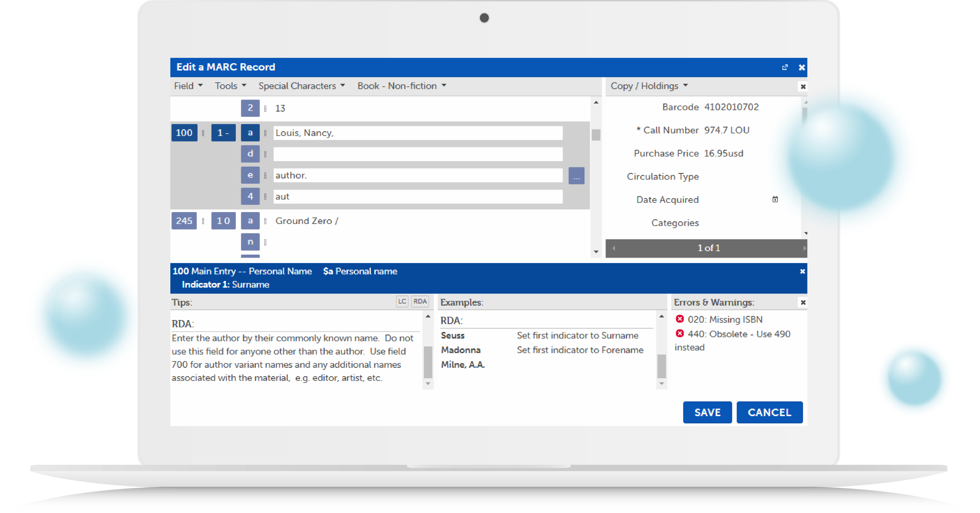Select the 100 field tag
The width and height of the screenshot is (980, 513).
tap(184, 133)
